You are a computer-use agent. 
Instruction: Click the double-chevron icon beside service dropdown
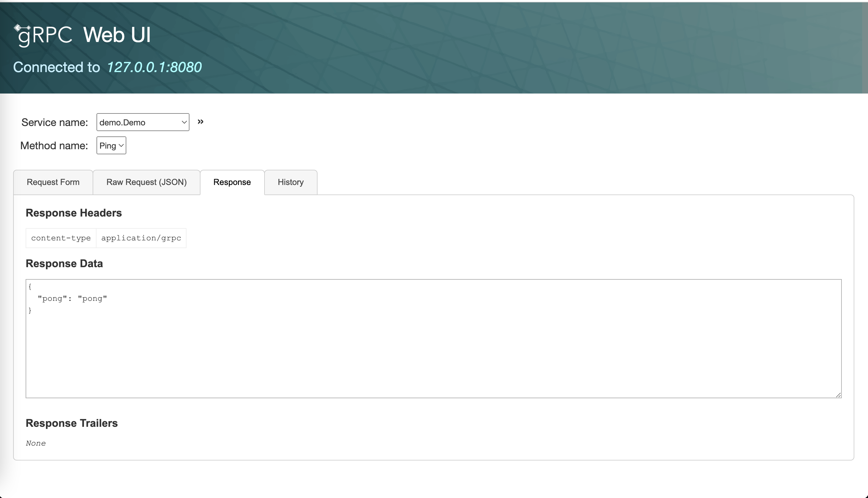(200, 122)
